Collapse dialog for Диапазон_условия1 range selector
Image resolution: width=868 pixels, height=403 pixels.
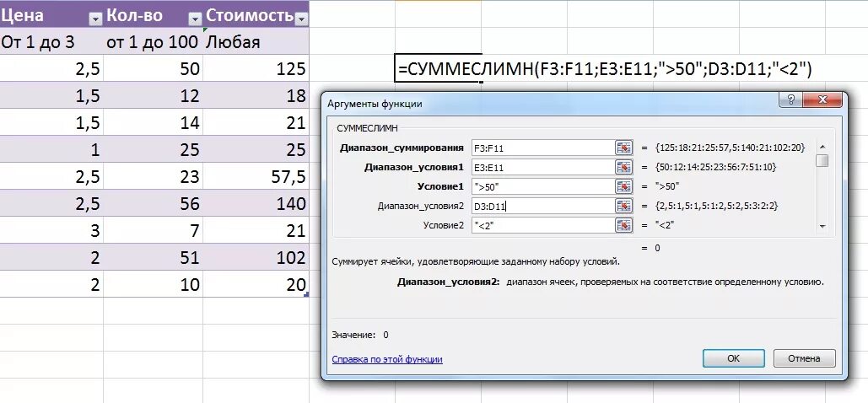tap(623, 167)
